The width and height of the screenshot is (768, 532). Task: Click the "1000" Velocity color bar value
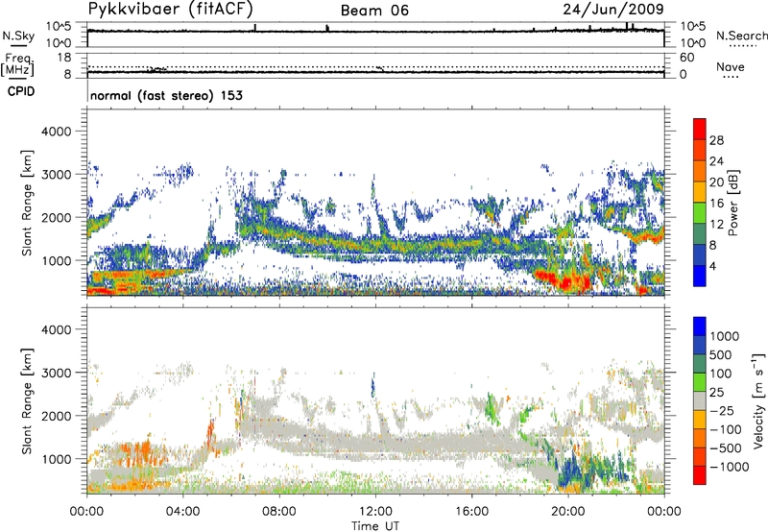point(725,336)
